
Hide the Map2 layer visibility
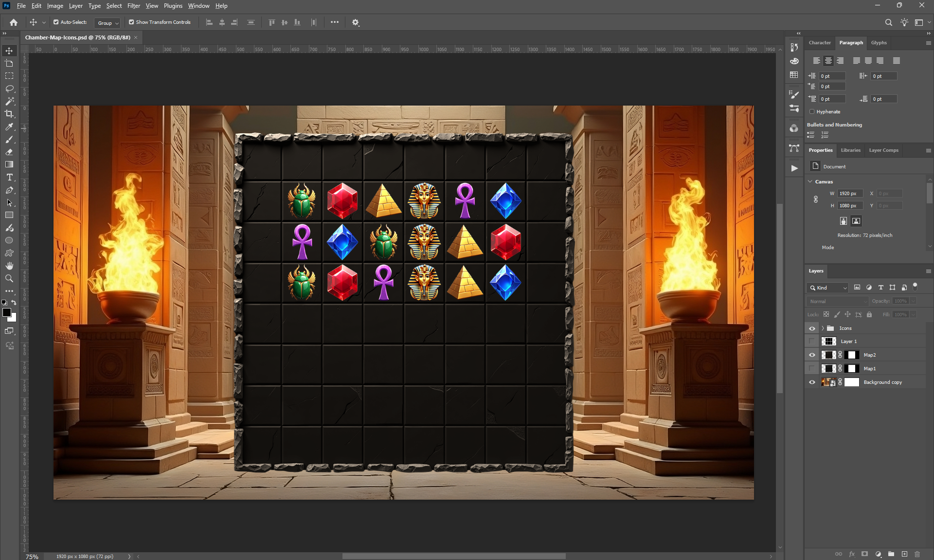(x=812, y=355)
